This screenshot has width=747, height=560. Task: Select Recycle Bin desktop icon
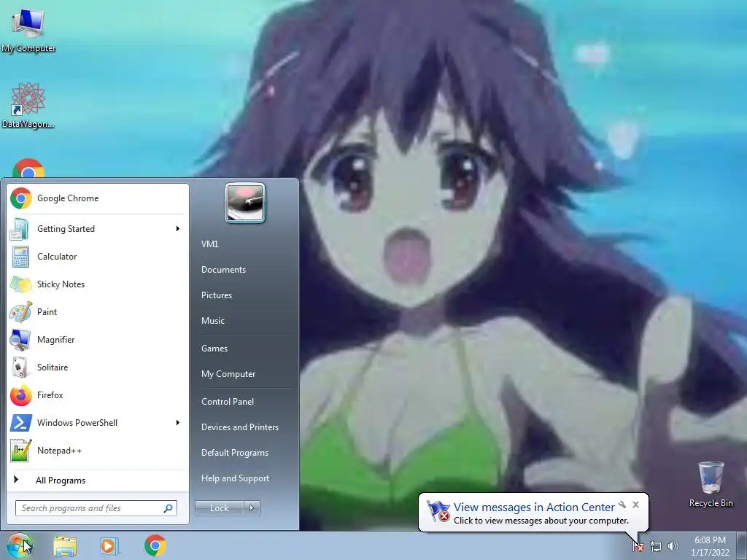pos(711,484)
